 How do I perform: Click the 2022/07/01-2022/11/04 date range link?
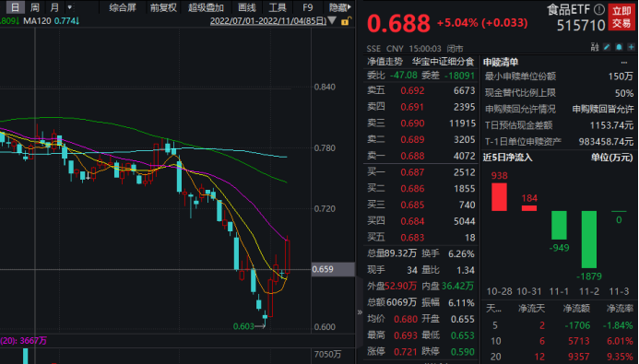268,20
